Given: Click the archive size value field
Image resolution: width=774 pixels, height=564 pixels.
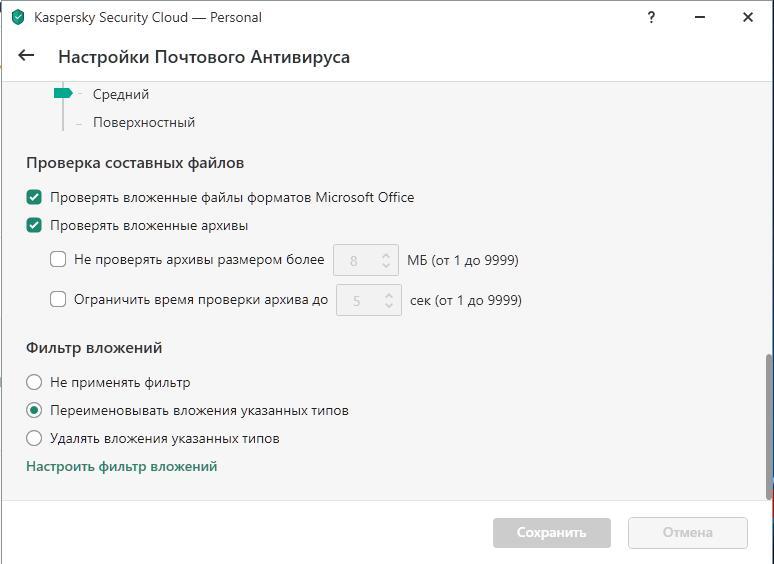Looking at the screenshot, I should [x=355, y=261].
